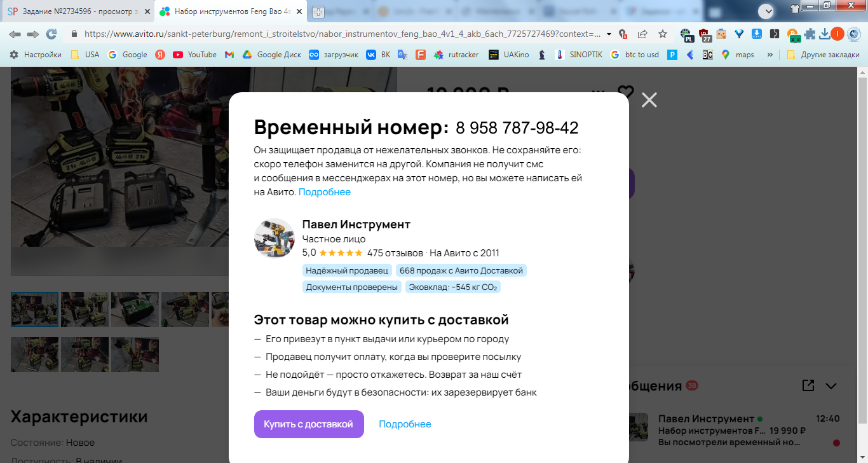
Task: Share this page via the address bar icon
Action: tap(643, 34)
